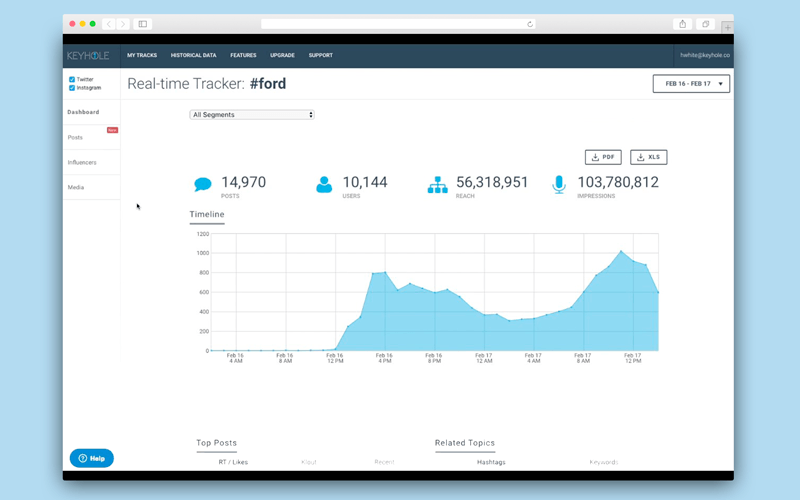This screenshot has width=800, height=500.
Task: Switch to Recent tab under Top Posts
Action: (384, 462)
